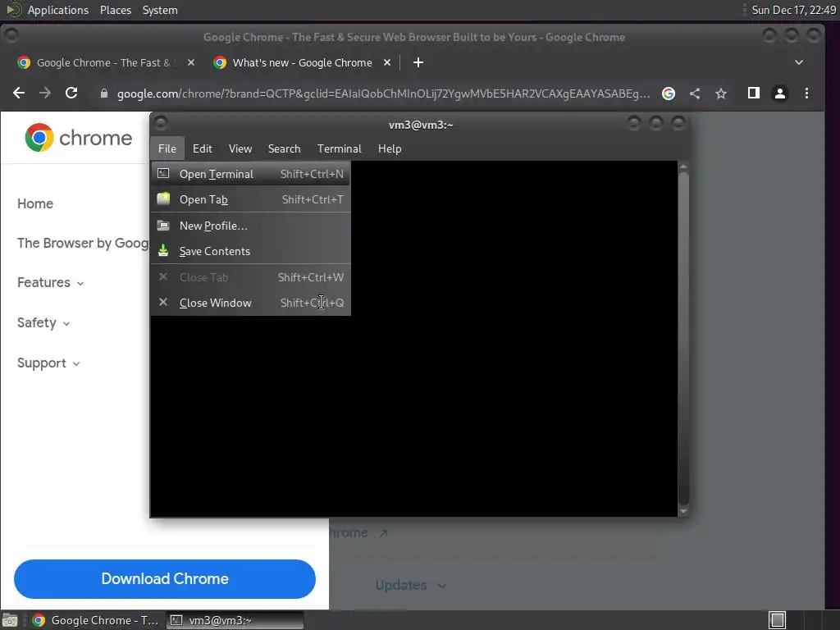This screenshot has width=840, height=630.
Task: Close the 'What's new - Google Chrome' tab
Action: pyautogui.click(x=387, y=62)
